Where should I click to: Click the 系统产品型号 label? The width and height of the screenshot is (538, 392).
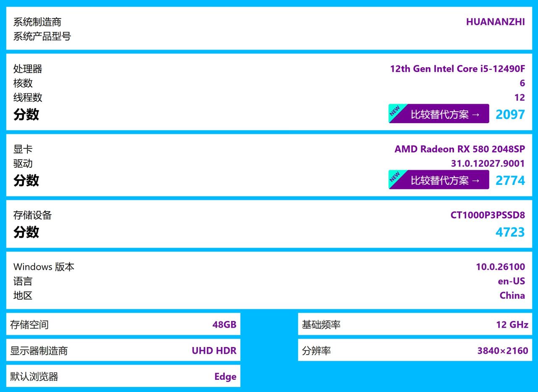(42, 36)
